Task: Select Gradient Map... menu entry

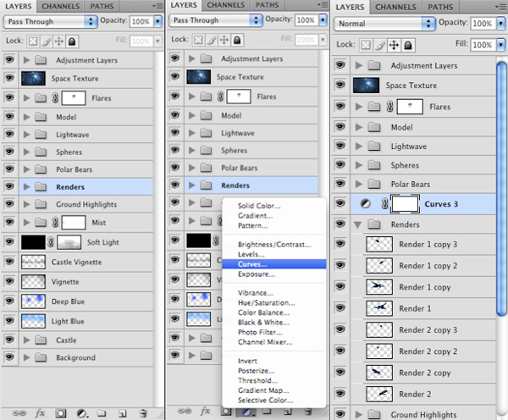Action: (274, 390)
